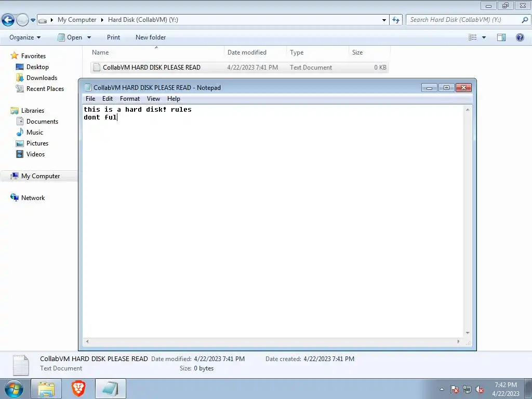
Task: Open the More view options dropdown
Action: click(484, 37)
